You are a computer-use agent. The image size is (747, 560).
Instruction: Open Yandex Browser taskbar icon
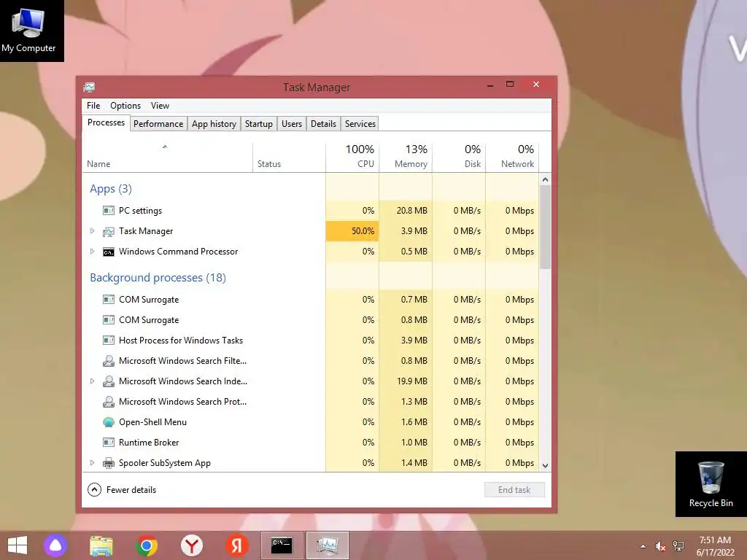point(192,545)
